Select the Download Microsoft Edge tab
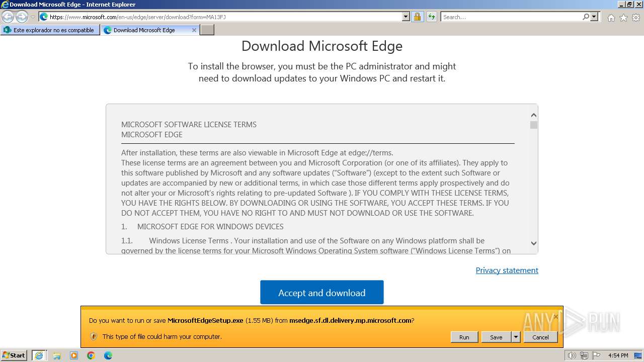This screenshot has height=362, width=644. point(144,30)
